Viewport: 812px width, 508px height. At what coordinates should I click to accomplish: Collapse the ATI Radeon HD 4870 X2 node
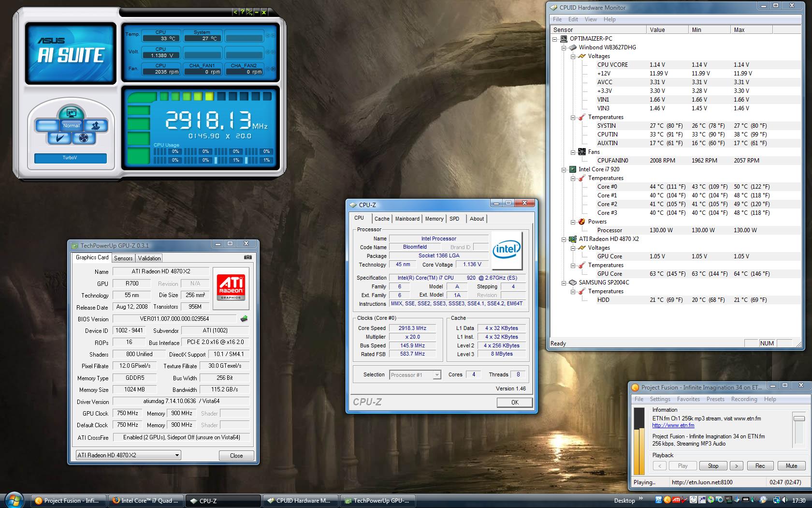click(564, 239)
